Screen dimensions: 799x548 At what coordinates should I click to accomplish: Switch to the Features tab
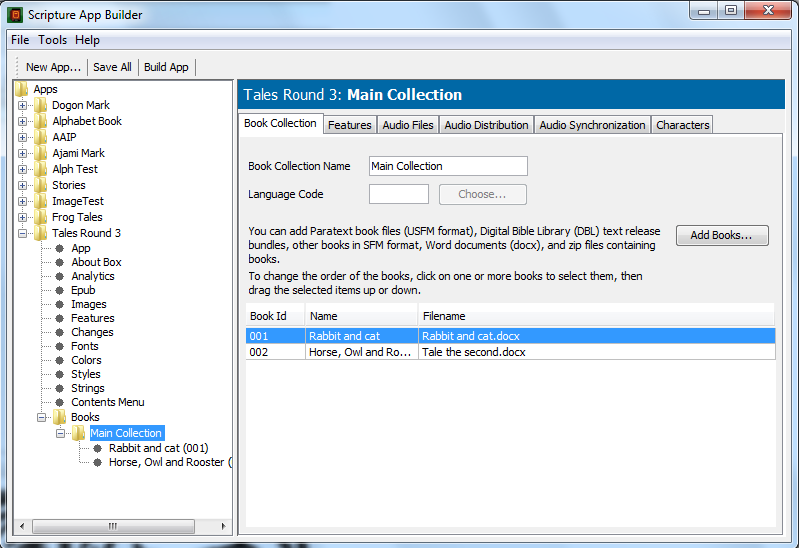[350, 125]
